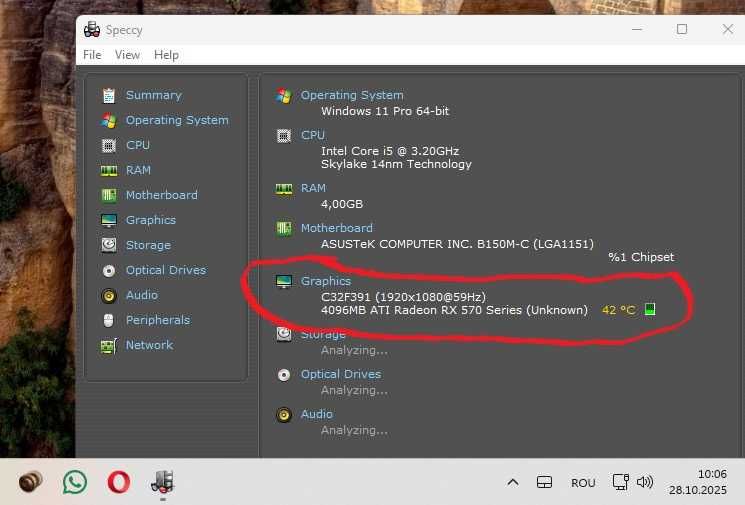Open Optical Drives disc icon in sidebar
Image resolution: width=745 pixels, height=505 pixels.
click(109, 271)
